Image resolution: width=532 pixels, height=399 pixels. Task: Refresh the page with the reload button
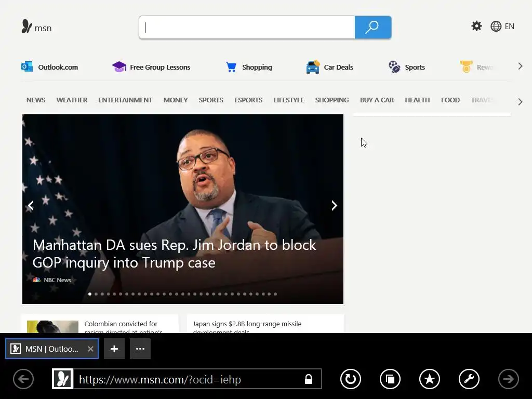pyautogui.click(x=351, y=379)
